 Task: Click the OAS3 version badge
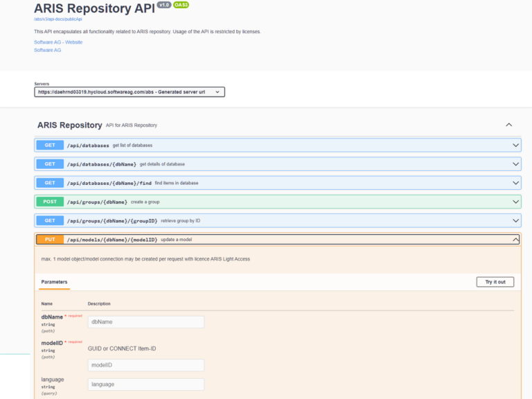pyautogui.click(x=181, y=5)
